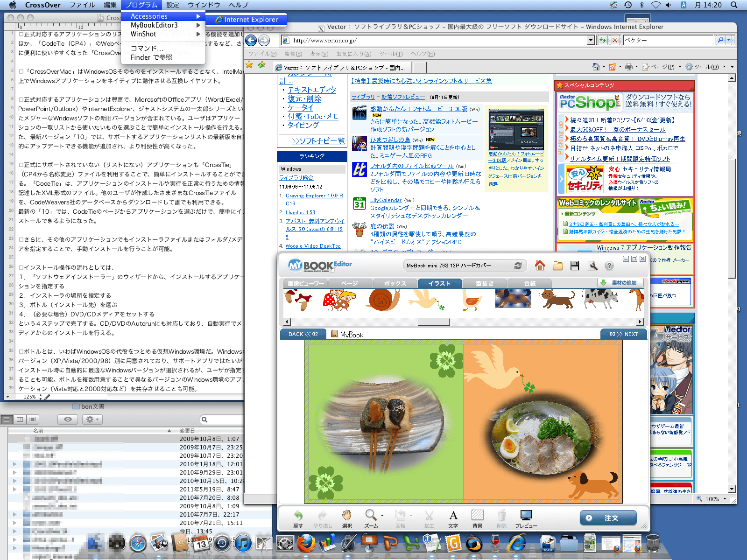Open the iTunes music note icon in the Dock

point(243,543)
